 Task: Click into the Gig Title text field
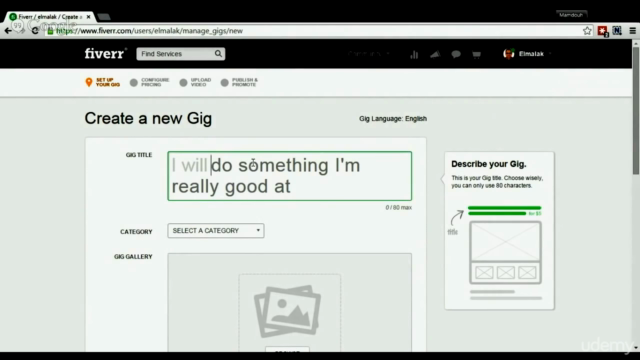pyautogui.click(x=289, y=176)
